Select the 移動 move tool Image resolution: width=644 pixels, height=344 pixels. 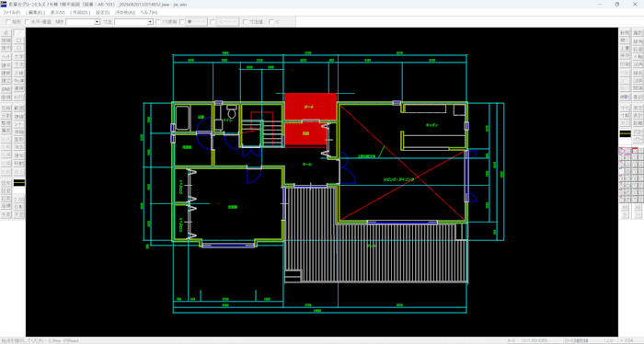click(x=19, y=164)
